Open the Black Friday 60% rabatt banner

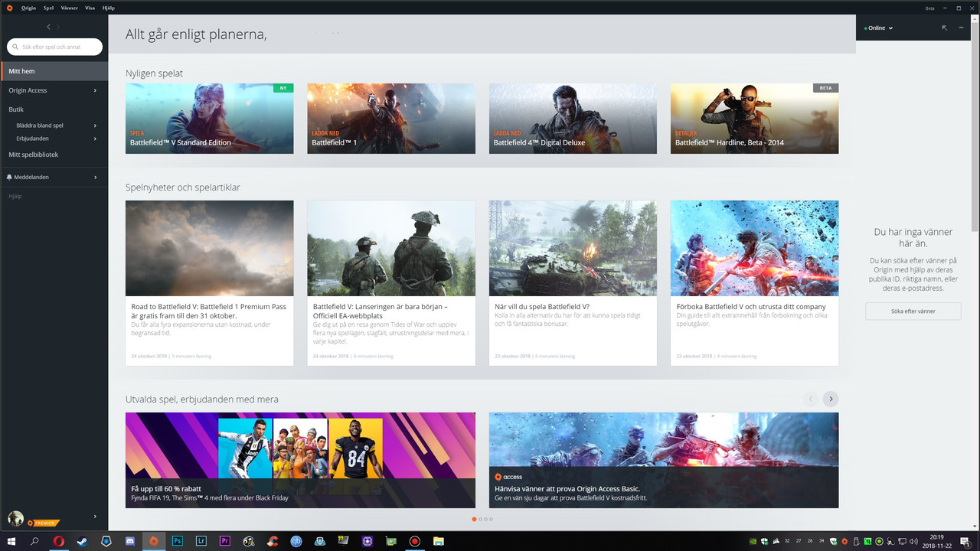300,460
